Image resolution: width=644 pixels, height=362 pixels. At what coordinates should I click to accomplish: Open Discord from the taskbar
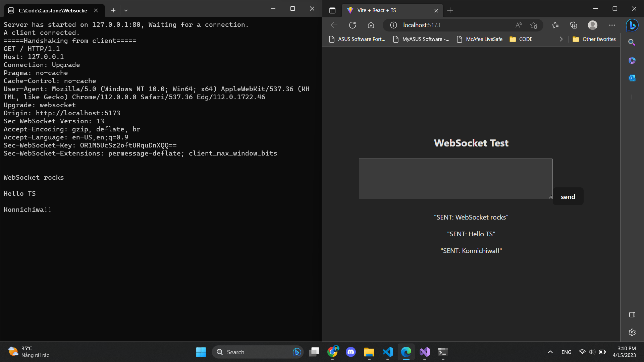(x=351, y=352)
